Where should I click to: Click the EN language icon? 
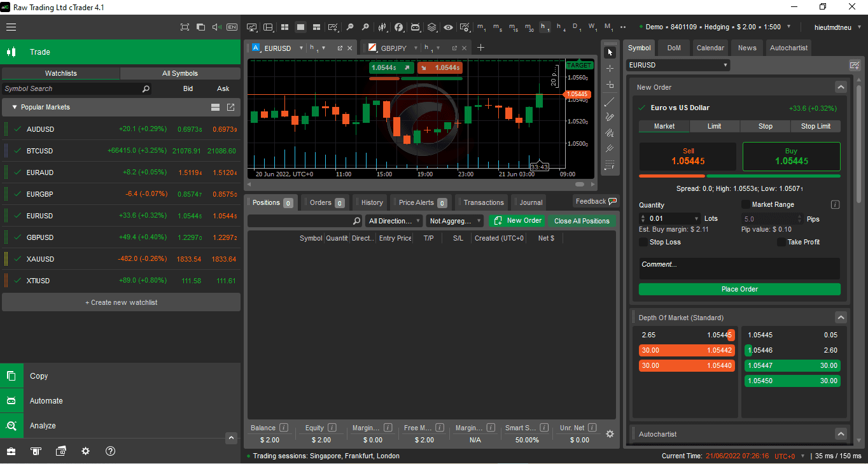click(x=232, y=27)
